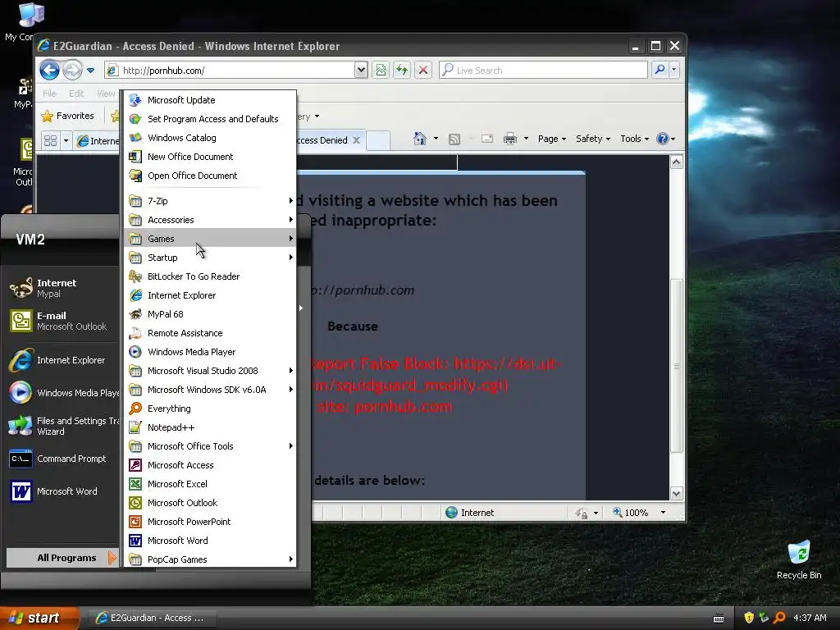Print the page with the printer icon

coord(510,139)
